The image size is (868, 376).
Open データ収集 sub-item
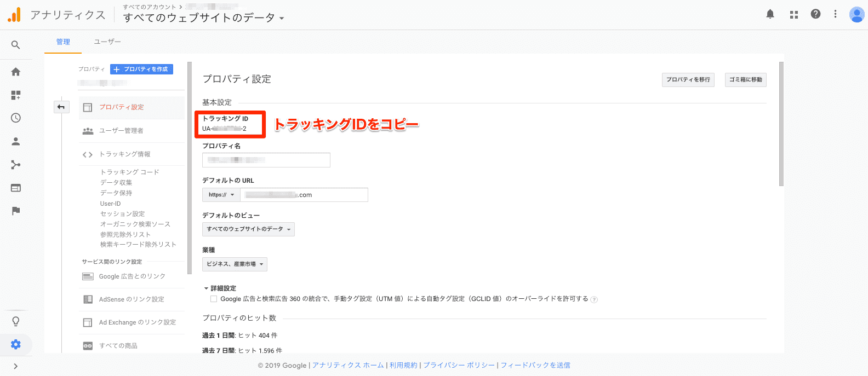(x=116, y=183)
